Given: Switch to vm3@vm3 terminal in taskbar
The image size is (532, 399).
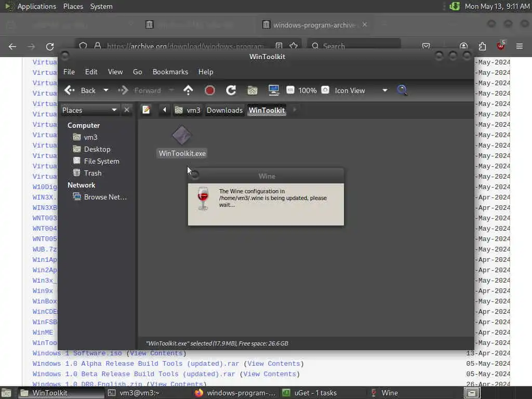Looking at the screenshot, I should tap(148, 393).
